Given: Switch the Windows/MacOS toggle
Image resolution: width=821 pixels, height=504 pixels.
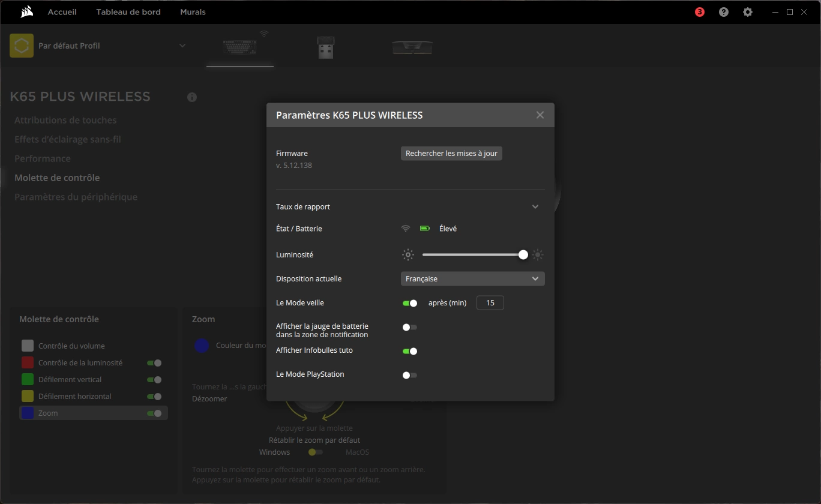Looking at the screenshot, I should click(x=316, y=452).
